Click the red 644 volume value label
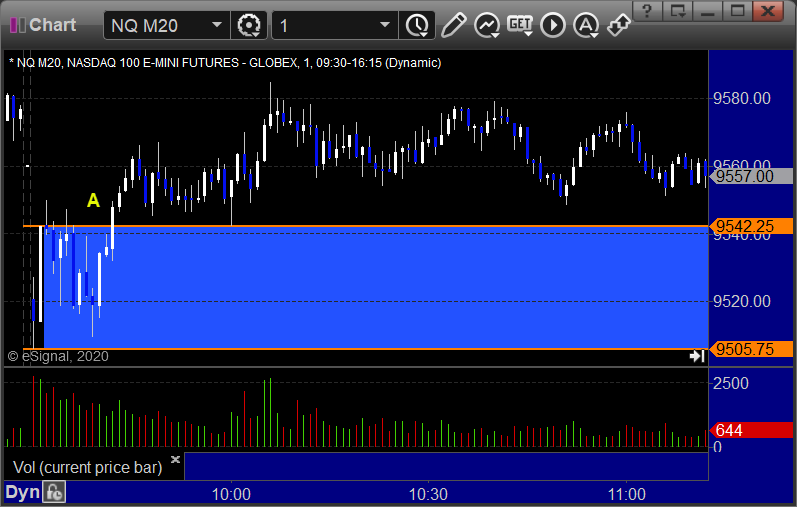Image resolution: width=797 pixels, height=507 pixels. (x=751, y=430)
